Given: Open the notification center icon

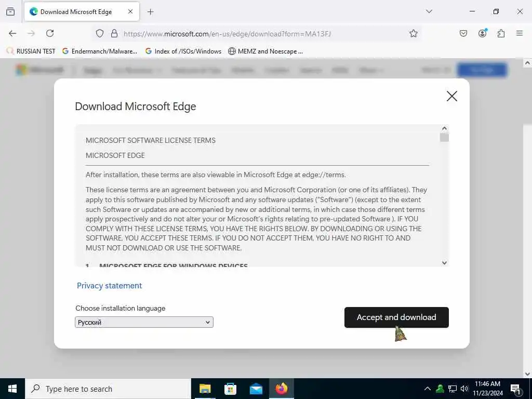Looking at the screenshot, I should tap(515, 389).
